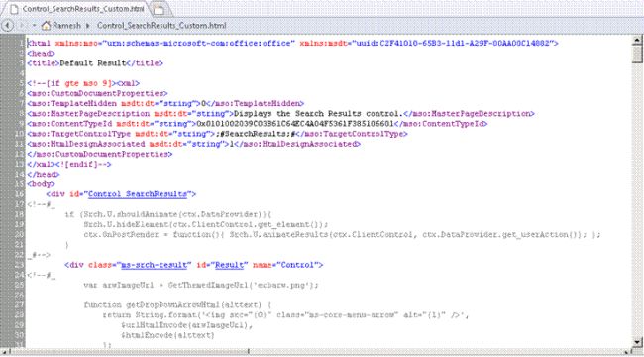Click the <head> tag on line 2
644x357 pixels.
pyautogui.click(x=41, y=54)
